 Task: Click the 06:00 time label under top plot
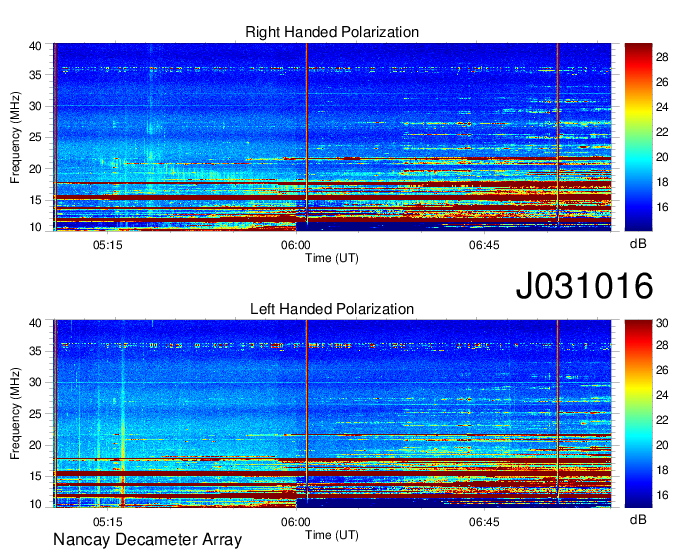296,245
